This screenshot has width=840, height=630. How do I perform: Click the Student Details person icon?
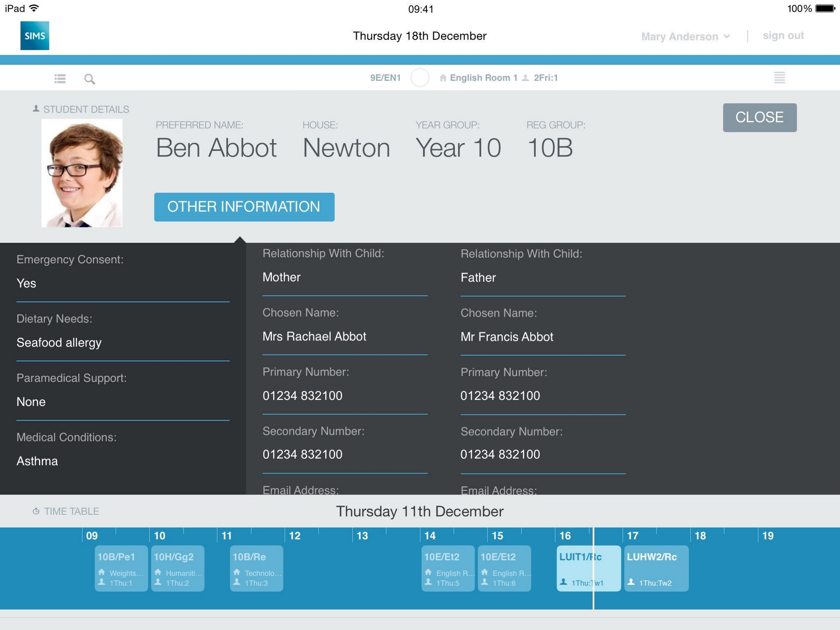point(36,109)
